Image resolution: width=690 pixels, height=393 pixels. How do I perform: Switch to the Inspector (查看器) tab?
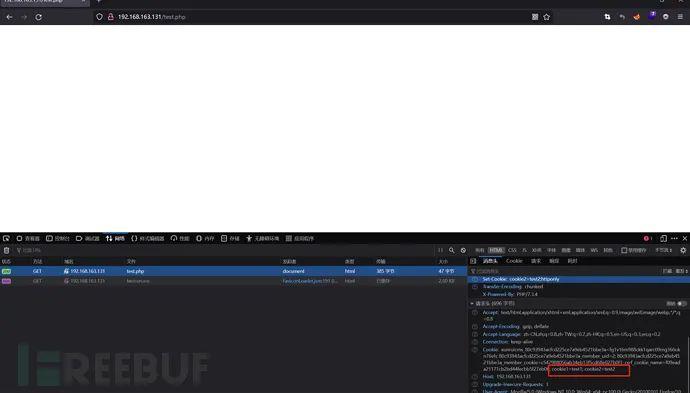point(28,238)
